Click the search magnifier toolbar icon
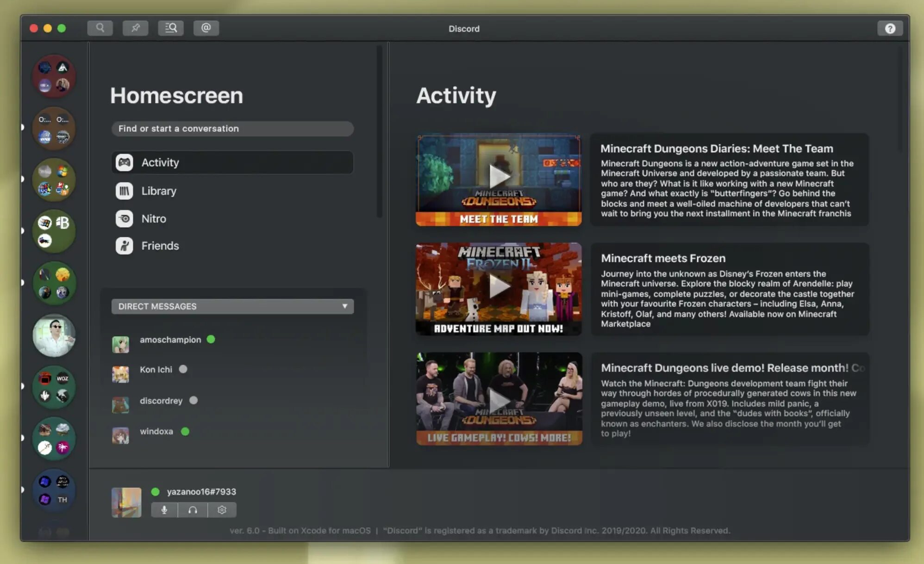 (x=100, y=28)
